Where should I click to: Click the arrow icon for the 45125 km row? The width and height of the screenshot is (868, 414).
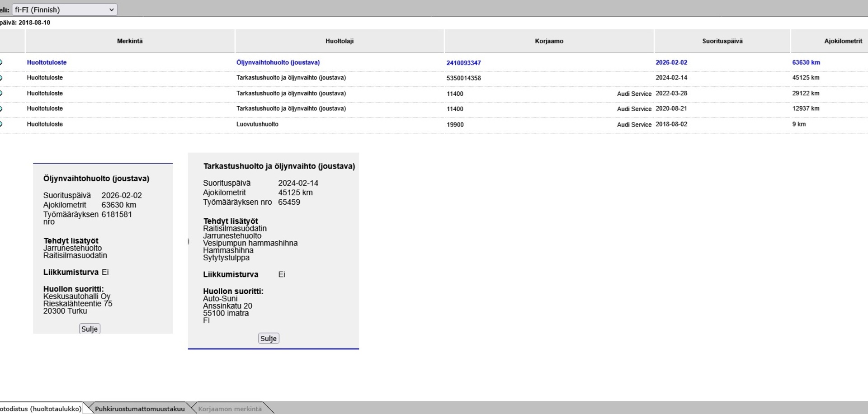click(1, 78)
